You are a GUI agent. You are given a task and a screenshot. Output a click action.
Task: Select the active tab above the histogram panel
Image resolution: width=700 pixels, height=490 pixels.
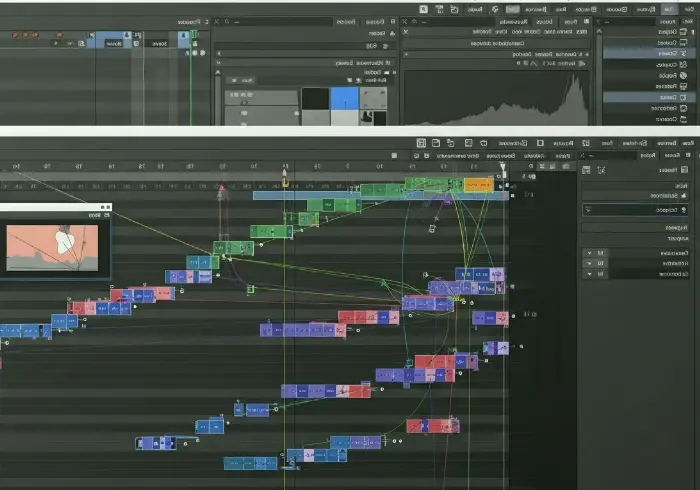[513, 21]
